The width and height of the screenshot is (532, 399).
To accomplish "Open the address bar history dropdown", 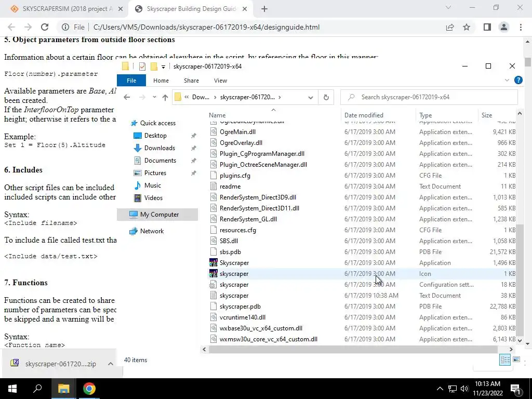I will pos(311,97).
